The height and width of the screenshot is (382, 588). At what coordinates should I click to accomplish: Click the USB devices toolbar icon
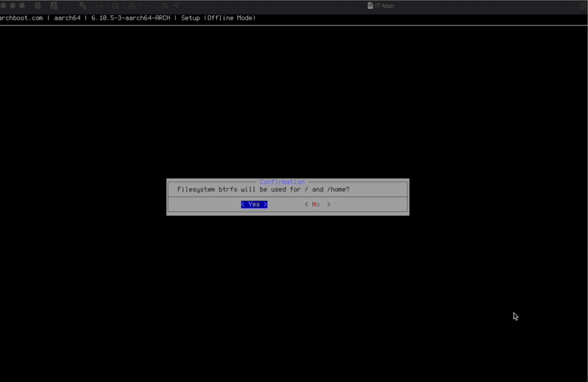(132, 5)
